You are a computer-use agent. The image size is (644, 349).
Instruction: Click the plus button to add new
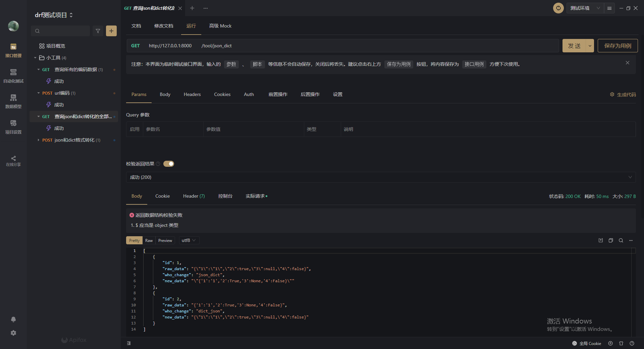(111, 31)
